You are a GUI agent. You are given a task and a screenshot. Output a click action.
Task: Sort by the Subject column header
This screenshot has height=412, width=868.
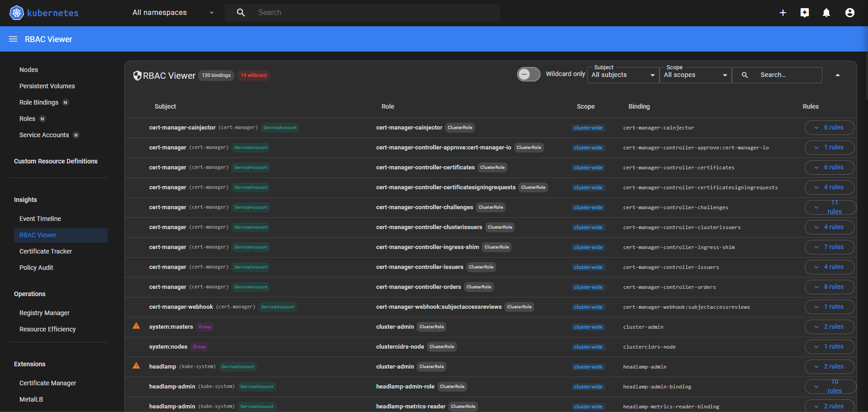(165, 106)
